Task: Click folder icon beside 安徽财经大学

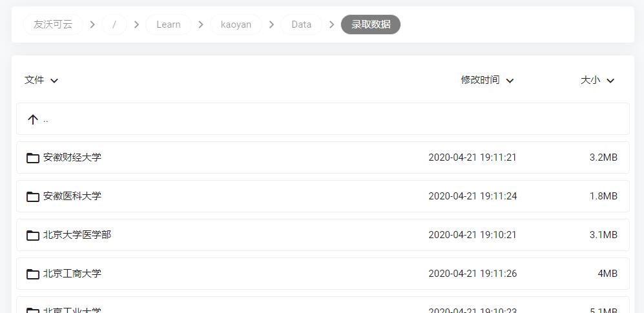Action: 33,157
